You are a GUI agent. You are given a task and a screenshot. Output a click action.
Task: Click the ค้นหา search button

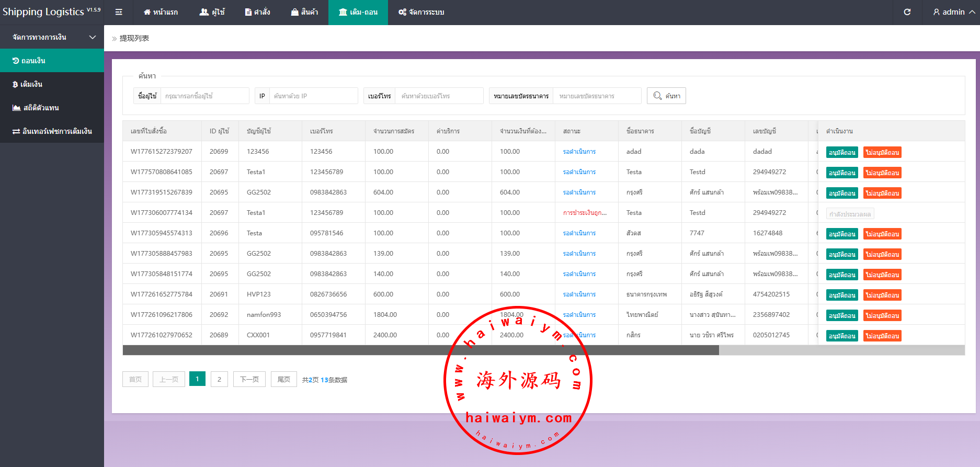point(666,96)
